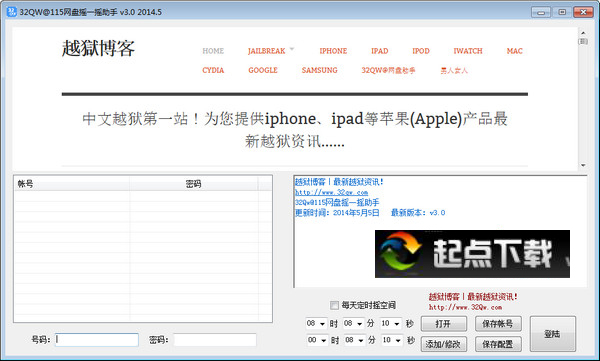Open the CYDIA navigation menu item

213,70
